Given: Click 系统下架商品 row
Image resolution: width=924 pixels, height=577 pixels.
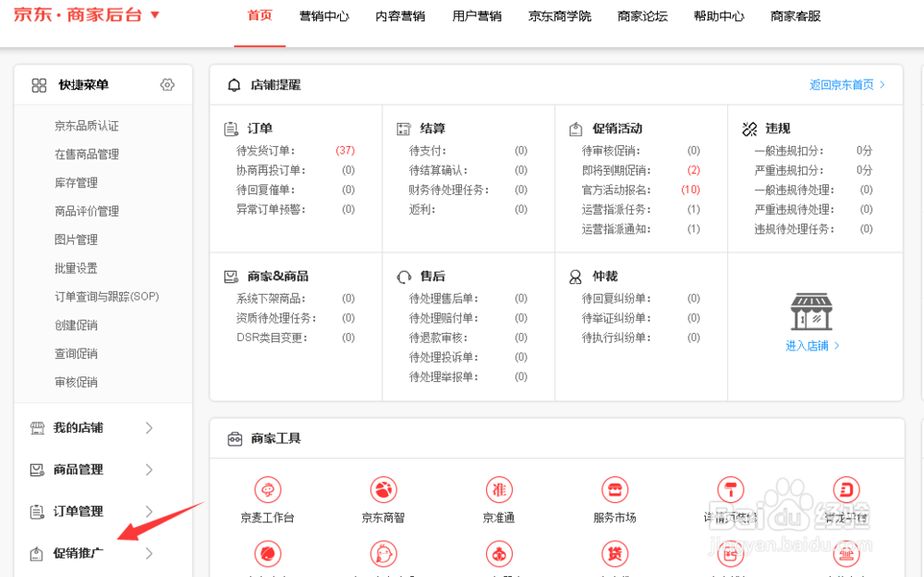Looking at the screenshot, I should click(296, 299).
